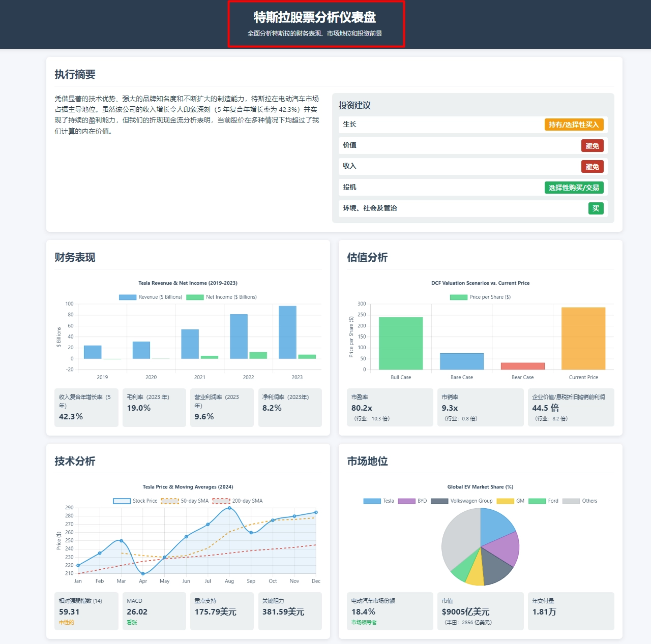Toggle the Revenue legend swatch
651x644 pixels.
click(128, 297)
